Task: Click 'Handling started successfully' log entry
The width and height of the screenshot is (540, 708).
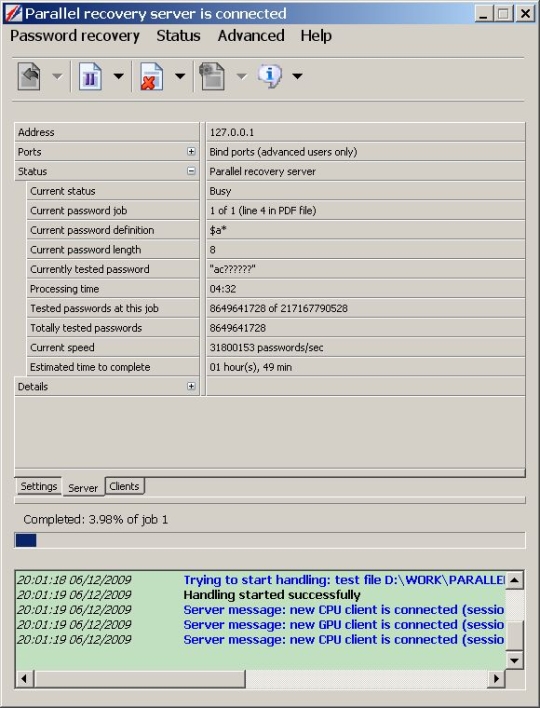Action: tap(272, 595)
